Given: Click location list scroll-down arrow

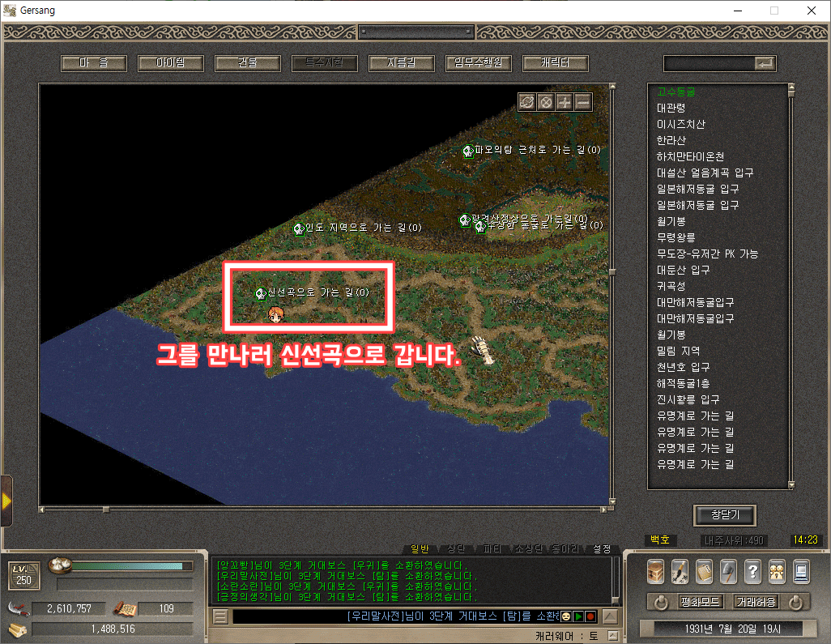Looking at the screenshot, I should 791,485.
